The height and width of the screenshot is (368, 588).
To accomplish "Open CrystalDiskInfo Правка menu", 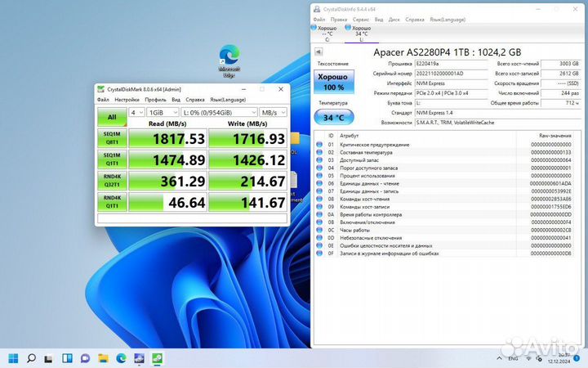I will click(339, 19).
